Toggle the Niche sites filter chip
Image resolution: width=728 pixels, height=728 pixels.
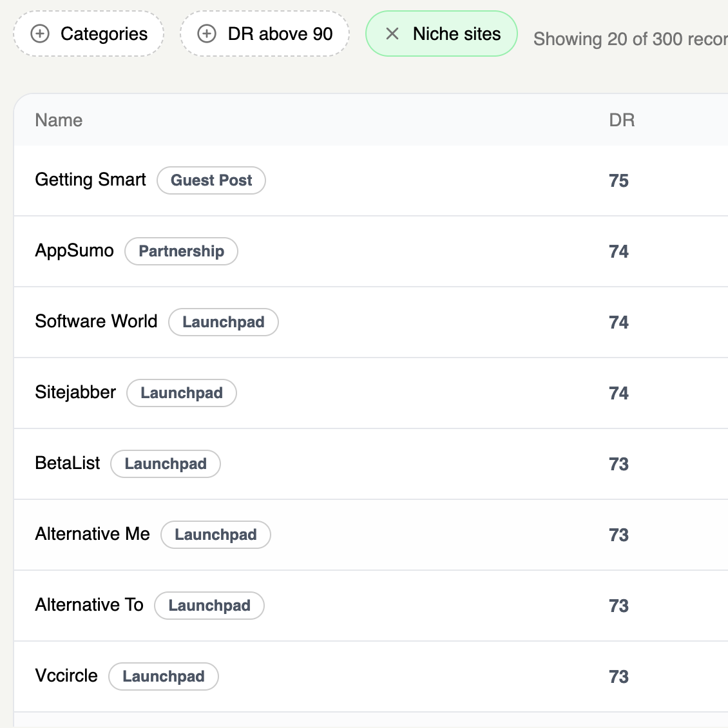click(456, 34)
